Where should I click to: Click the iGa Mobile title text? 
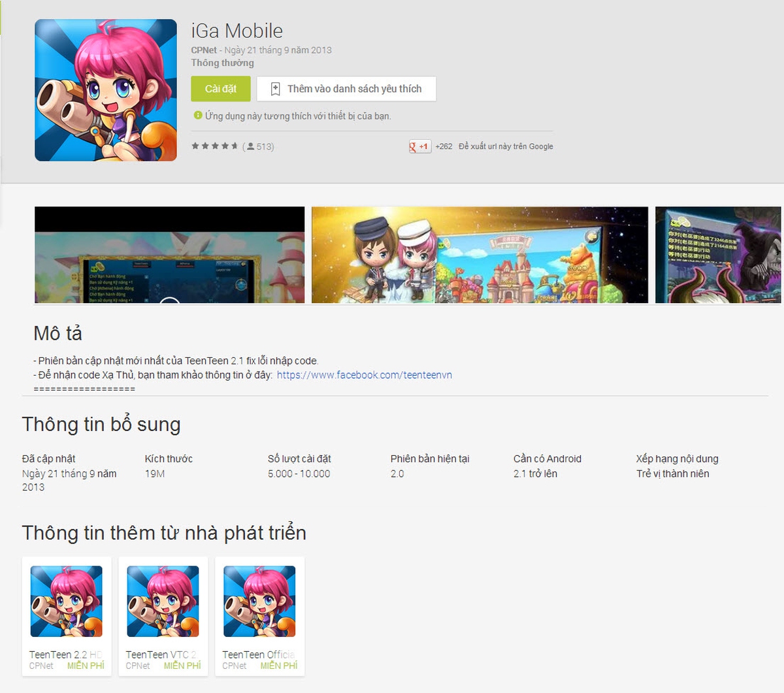click(237, 31)
